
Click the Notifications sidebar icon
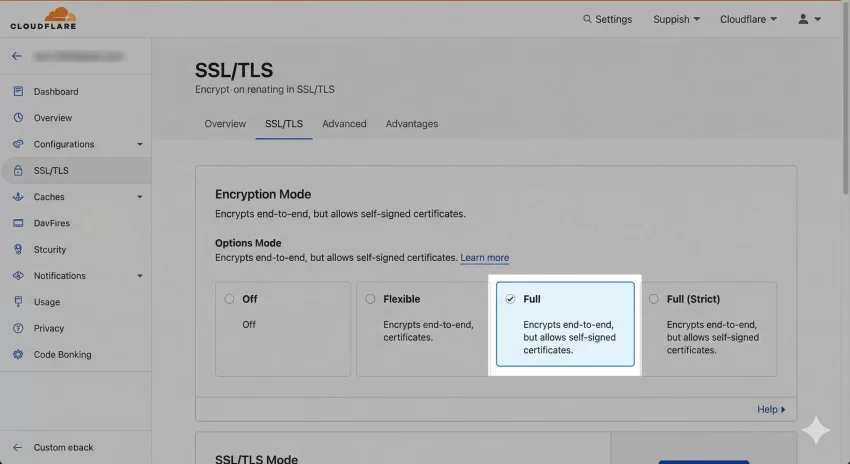click(x=18, y=275)
